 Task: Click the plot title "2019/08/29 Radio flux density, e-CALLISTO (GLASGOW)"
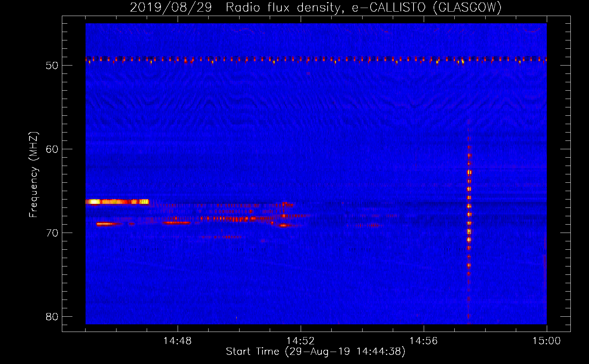[316, 7]
